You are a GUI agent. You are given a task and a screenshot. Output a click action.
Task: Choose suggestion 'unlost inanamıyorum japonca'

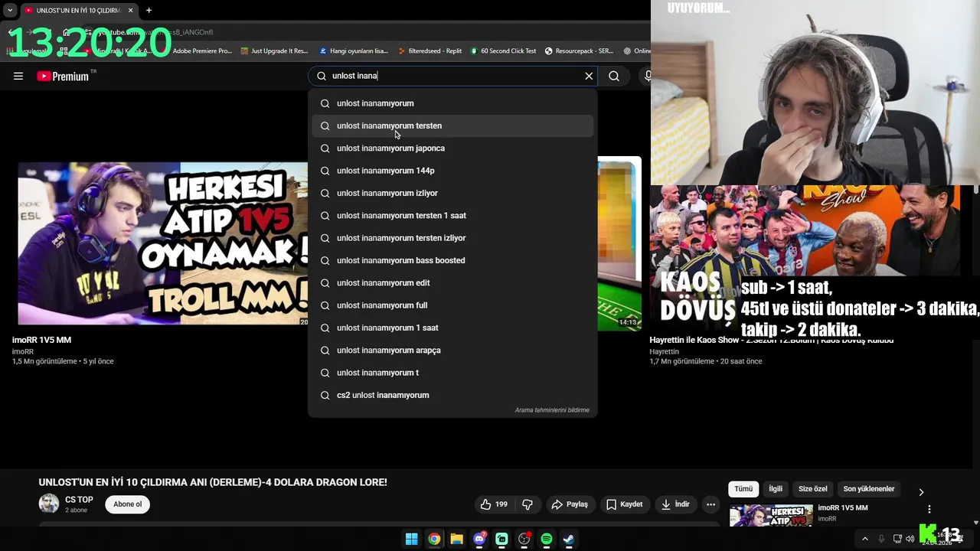point(452,148)
